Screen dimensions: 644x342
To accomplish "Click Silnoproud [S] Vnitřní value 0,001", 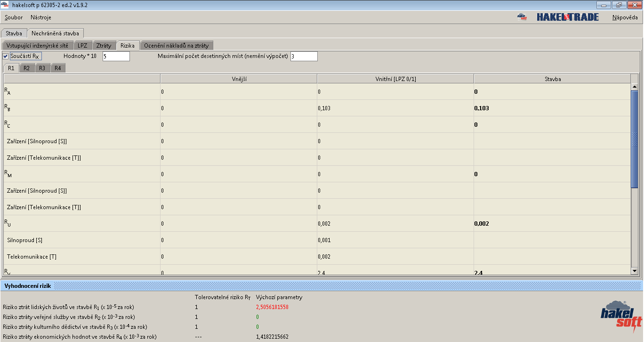I will [x=324, y=240].
